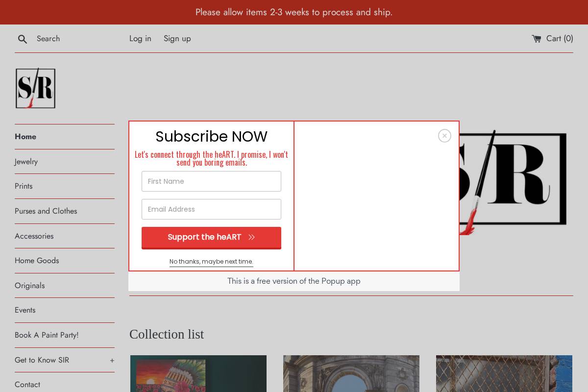Go to Book A Paint Party!

click(47, 335)
